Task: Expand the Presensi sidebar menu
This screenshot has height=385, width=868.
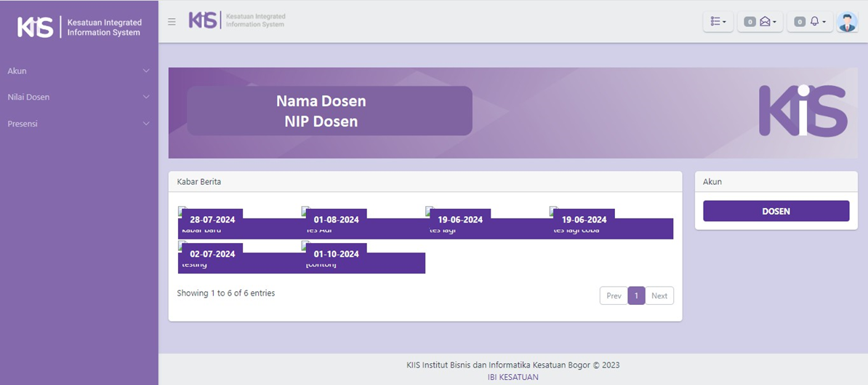Action: point(79,124)
